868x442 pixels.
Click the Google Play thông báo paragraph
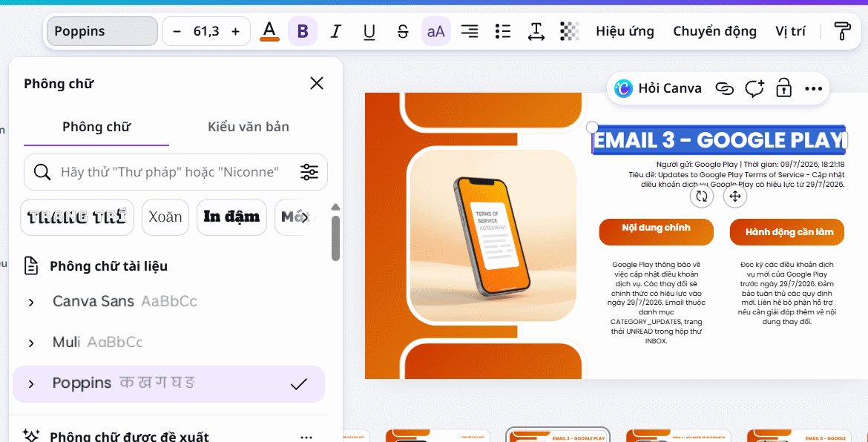coord(656,303)
